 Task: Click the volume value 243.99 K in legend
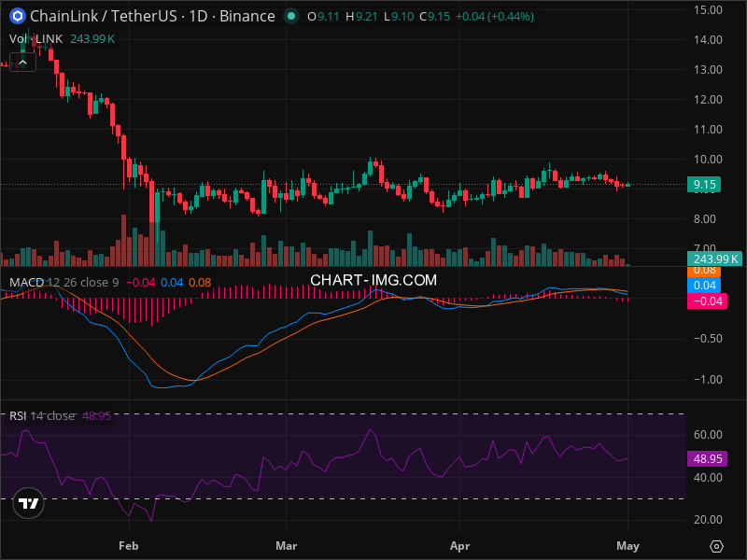tap(92, 39)
